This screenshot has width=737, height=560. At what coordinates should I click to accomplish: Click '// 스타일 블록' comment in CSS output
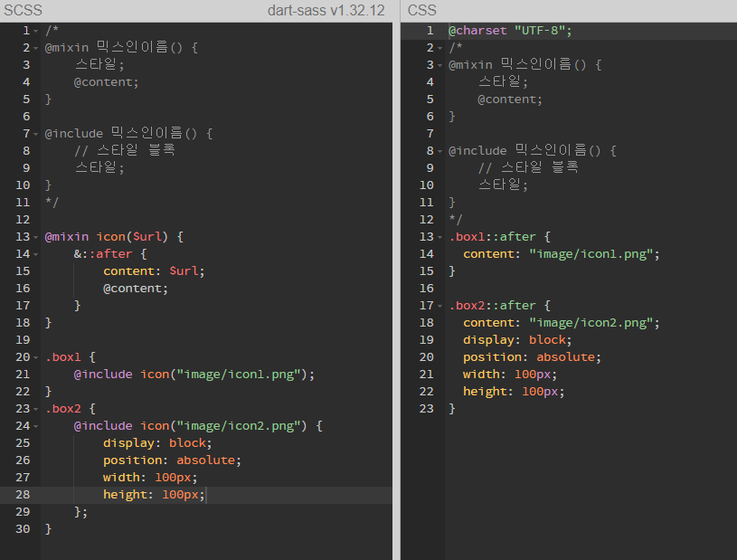point(528,167)
